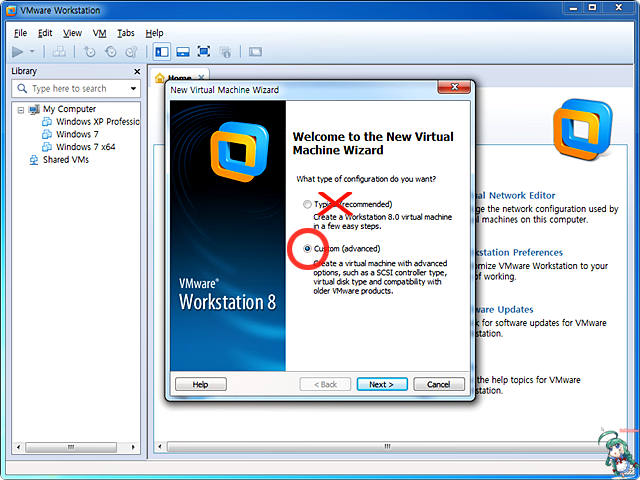Click the Unity mode toolbar icon
The width and height of the screenshot is (640, 480).
click(225, 52)
